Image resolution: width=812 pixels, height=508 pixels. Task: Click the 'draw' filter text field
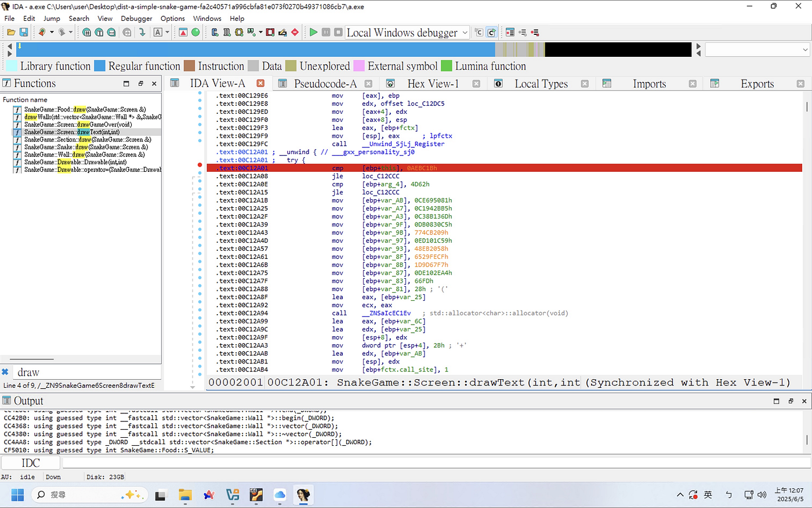tap(86, 372)
